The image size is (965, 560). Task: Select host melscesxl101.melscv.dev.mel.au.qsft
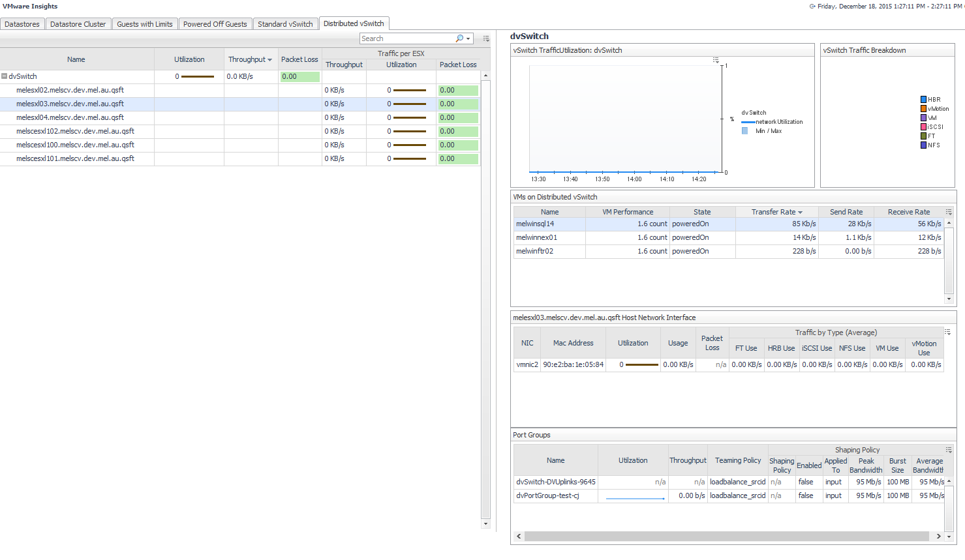pyautogui.click(x=75, y=158)
